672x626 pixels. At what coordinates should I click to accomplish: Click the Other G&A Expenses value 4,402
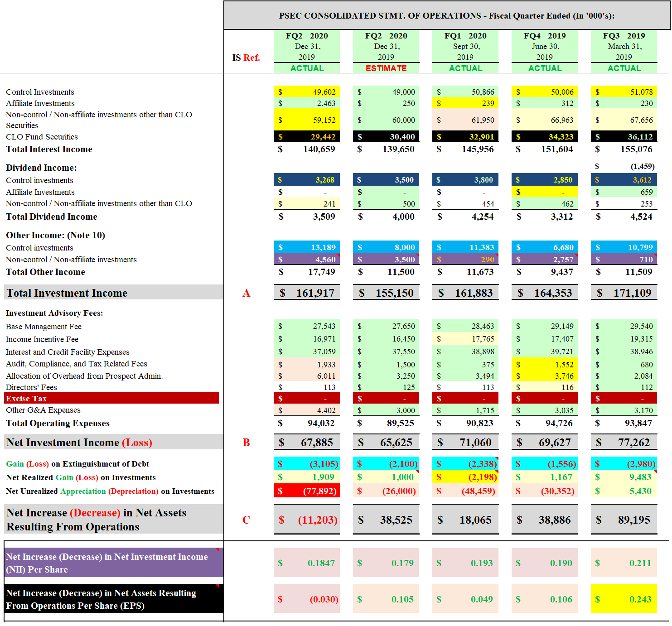coord(326,410)
